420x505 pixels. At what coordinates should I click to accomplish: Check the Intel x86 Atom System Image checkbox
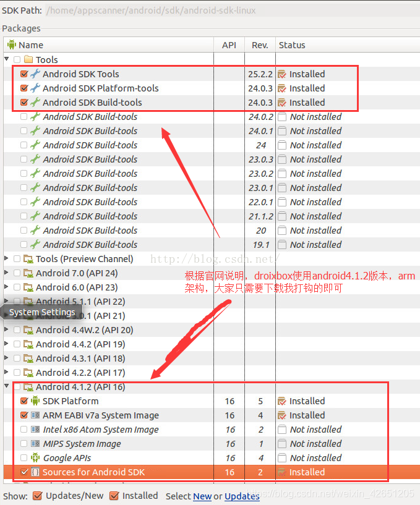tap(24, 430)
